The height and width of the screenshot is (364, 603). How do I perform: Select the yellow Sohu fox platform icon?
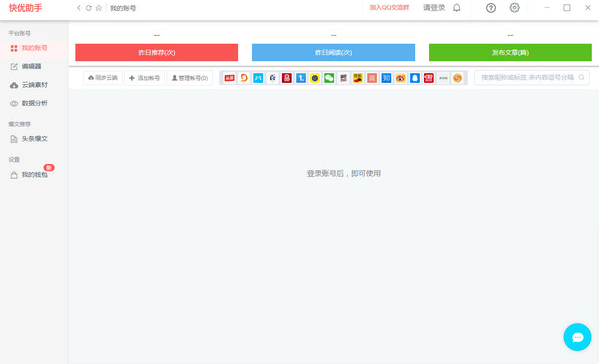click(358, 78)
